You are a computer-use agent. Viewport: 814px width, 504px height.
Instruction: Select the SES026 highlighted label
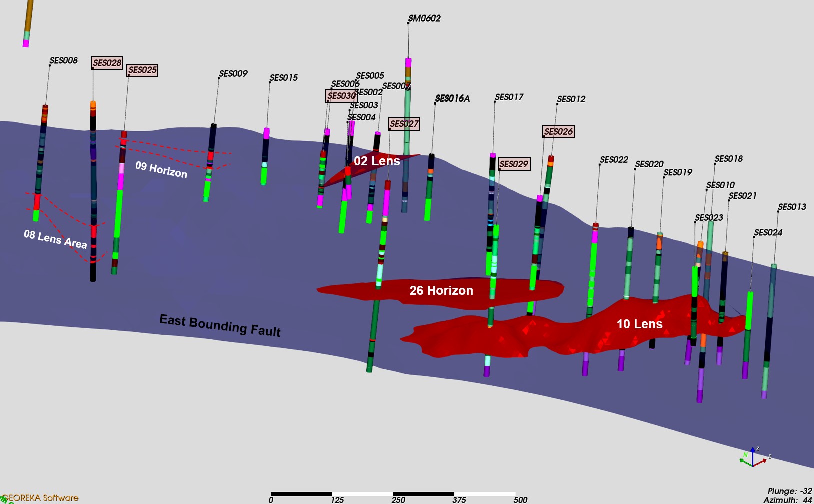pos(558,131)
